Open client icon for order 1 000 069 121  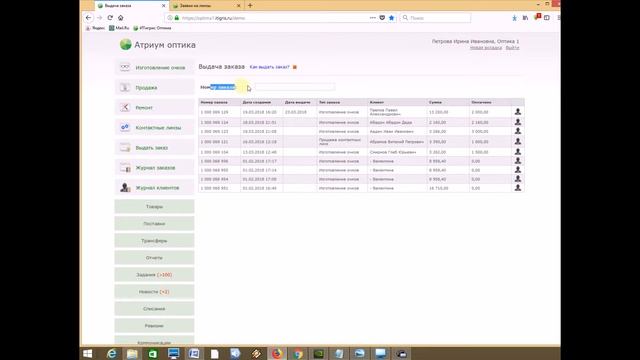click(518, 141)
